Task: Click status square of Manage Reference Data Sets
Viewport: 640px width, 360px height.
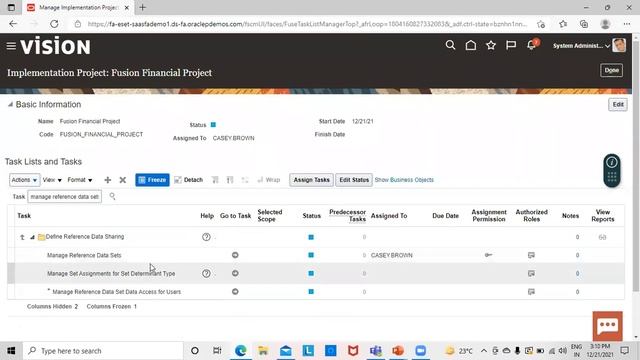Action: 311,255
